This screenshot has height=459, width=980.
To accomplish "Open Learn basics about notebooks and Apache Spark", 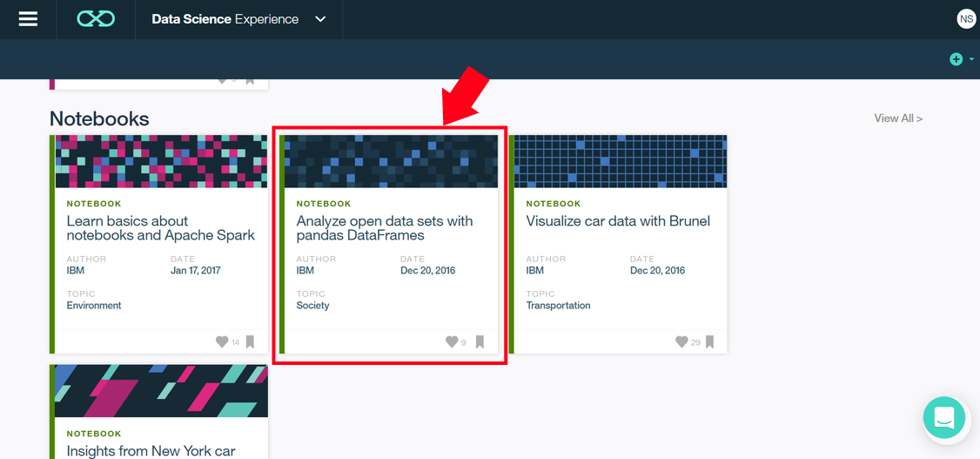I will [161, 228].
